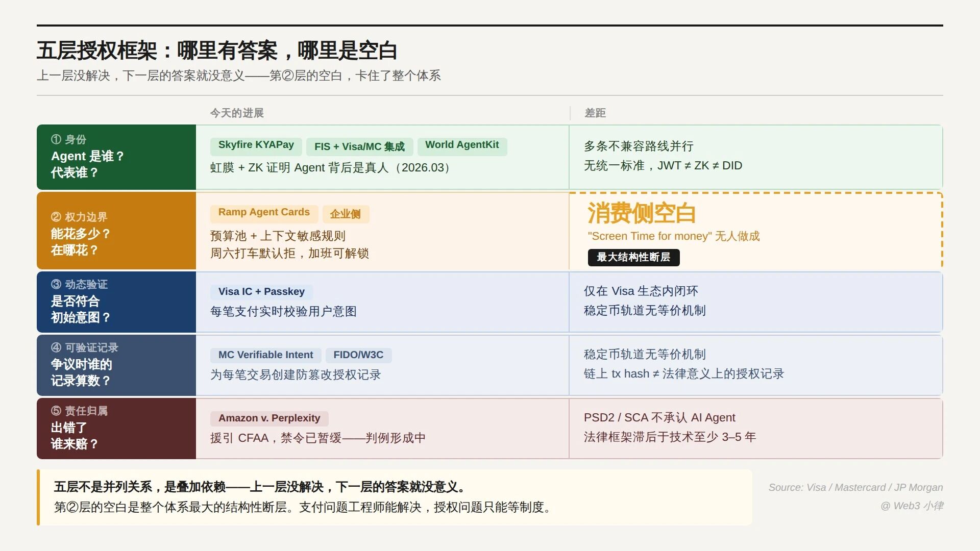Select the Visa IC + Passkey tag

[x=261, y=292]
